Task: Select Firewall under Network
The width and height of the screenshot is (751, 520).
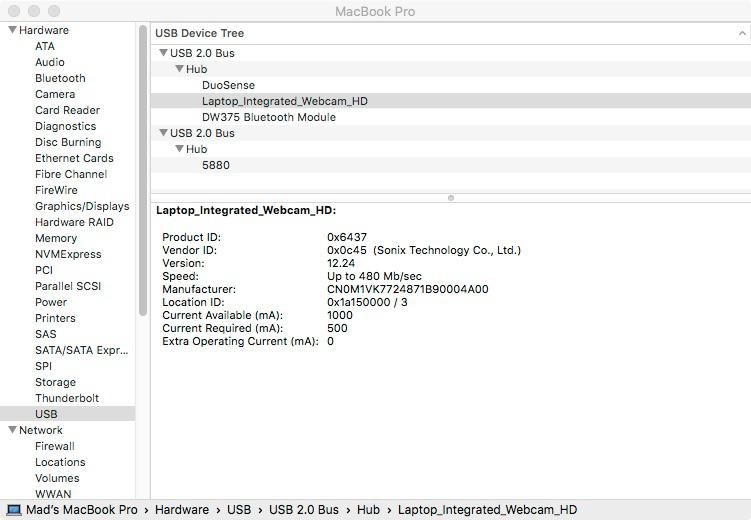Action: click(x=55, y=446)
